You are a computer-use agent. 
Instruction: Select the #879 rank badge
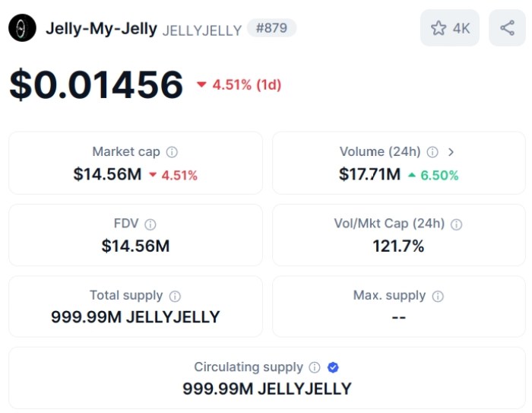(271, 28)
